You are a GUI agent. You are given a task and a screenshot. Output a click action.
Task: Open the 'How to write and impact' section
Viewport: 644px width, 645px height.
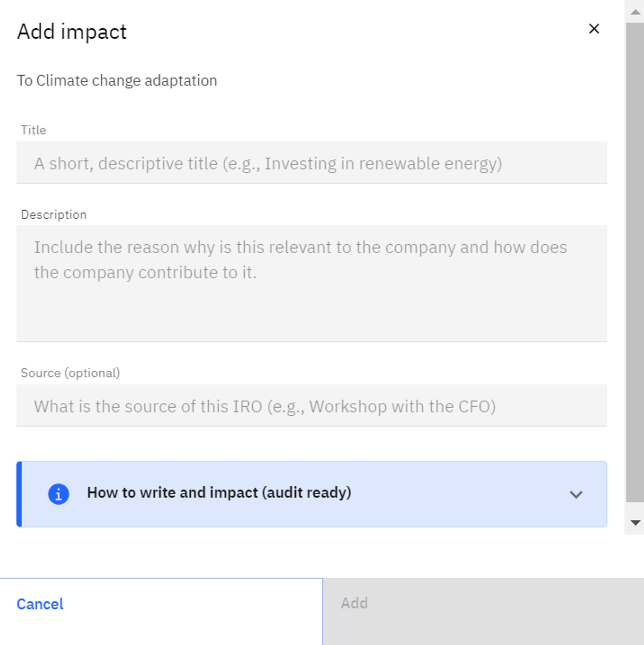[219, 493]
